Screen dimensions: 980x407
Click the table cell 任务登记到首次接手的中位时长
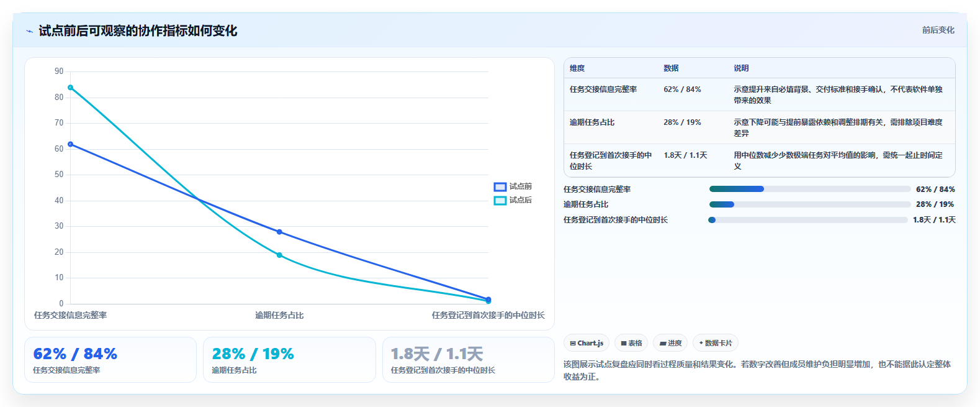[x=611, y=161]
